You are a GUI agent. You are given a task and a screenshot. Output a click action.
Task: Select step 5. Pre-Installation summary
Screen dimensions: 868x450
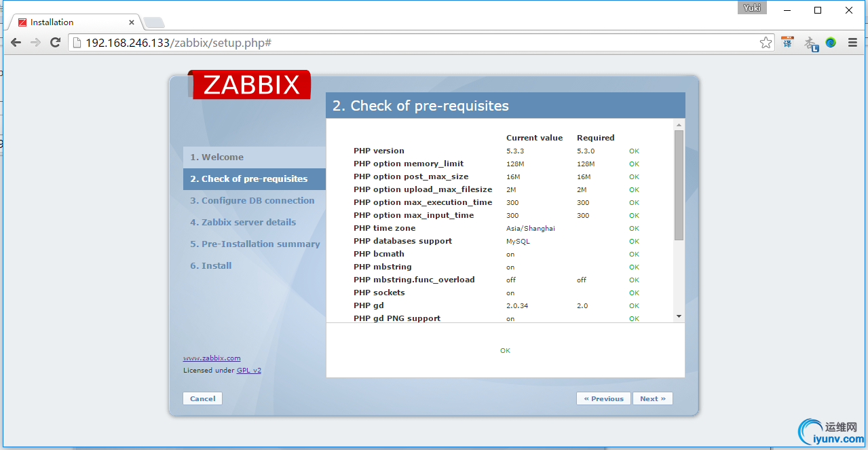pos(255,244)
